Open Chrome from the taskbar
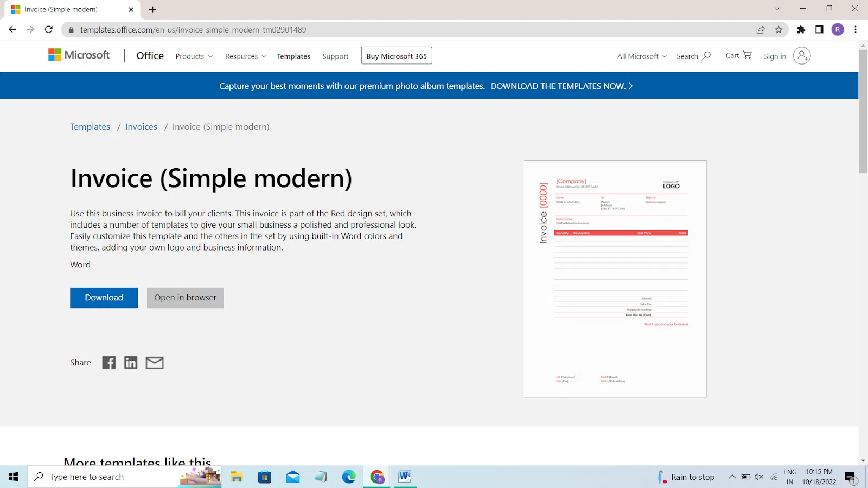Viewport: 868px width, 488px height. coord(377,477)
